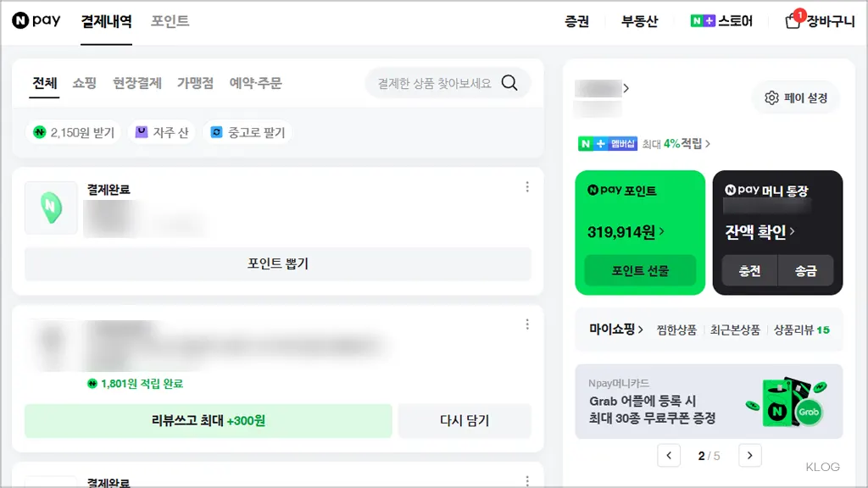The height and width of the screenshot is (488, 868).
Task: Open the kebab menu on the 적립 완료 card
Action: point(527,324)
